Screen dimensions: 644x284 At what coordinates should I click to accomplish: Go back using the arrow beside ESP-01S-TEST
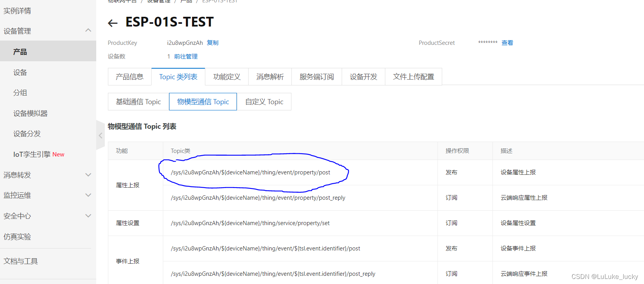pyautogui.click(x=113, y=23)
